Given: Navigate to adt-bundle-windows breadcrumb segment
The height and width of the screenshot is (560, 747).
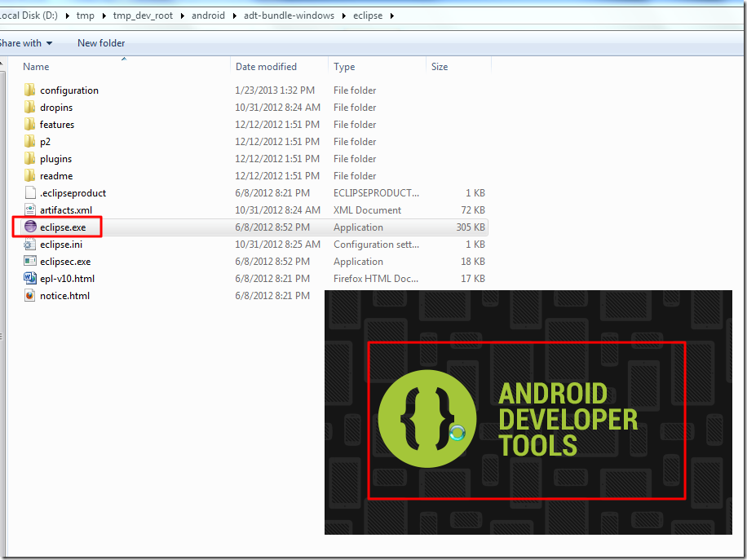Looking at the screenshot, I should (x=290, y=15).
